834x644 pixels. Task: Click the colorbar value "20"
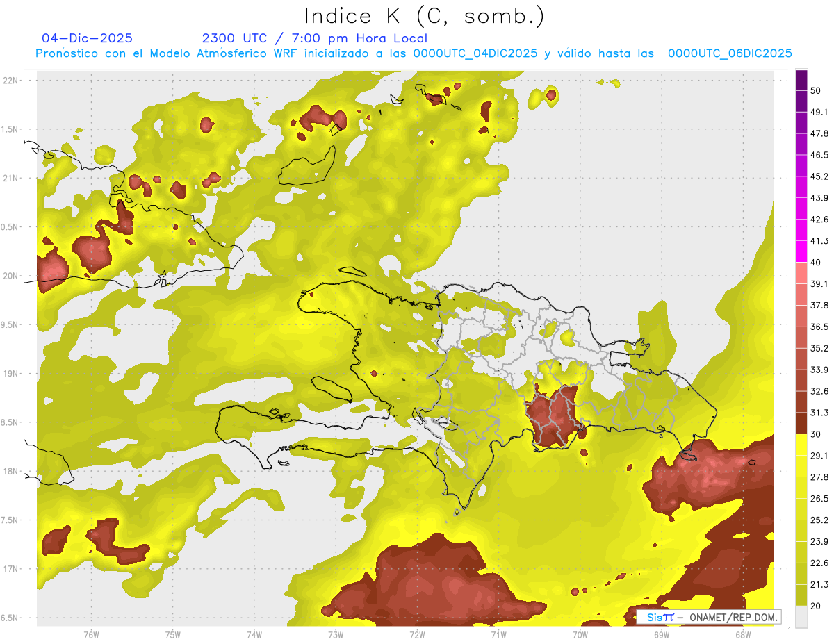pyautogui.click(x=817, y=606)
